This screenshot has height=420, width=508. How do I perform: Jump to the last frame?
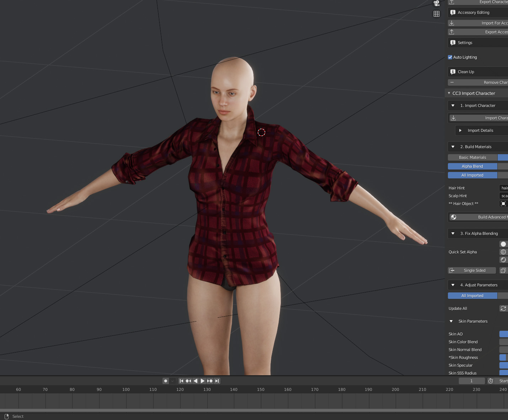coord(217,381)
